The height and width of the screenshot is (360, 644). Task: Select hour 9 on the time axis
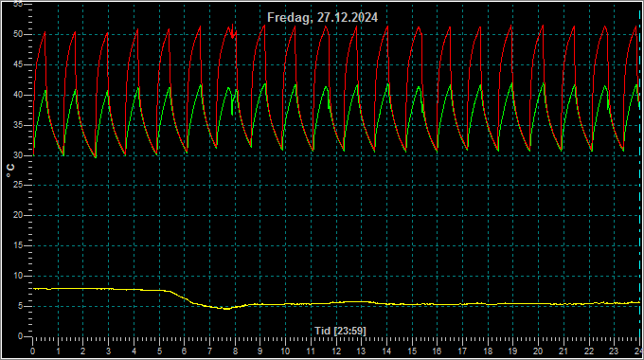coord(260,351)
